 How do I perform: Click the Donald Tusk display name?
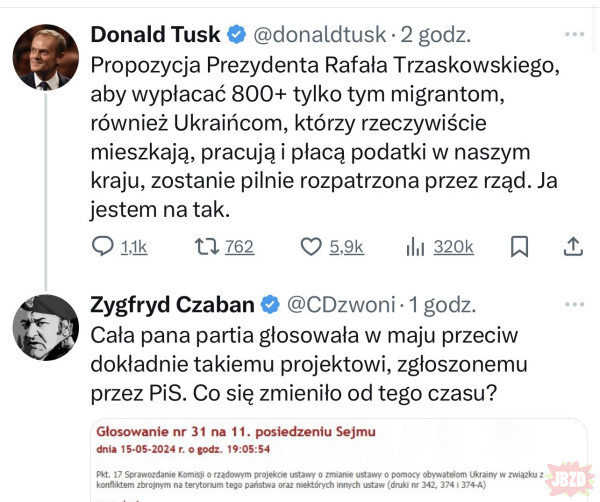click(x=156, y=35)
